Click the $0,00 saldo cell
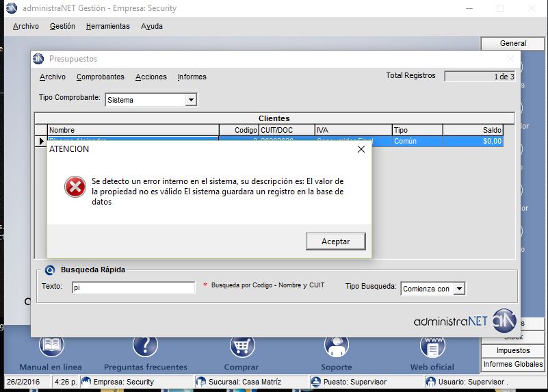This screenshot has width=548, height=392. (x=473, y=141)
